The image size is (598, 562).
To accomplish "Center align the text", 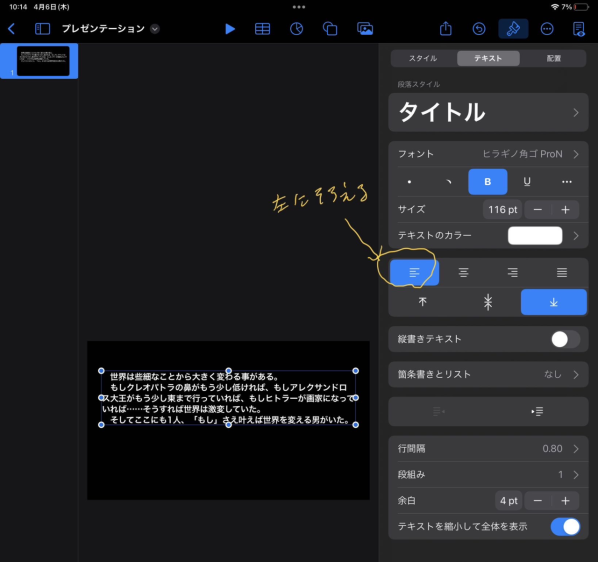I will [463, 272].
